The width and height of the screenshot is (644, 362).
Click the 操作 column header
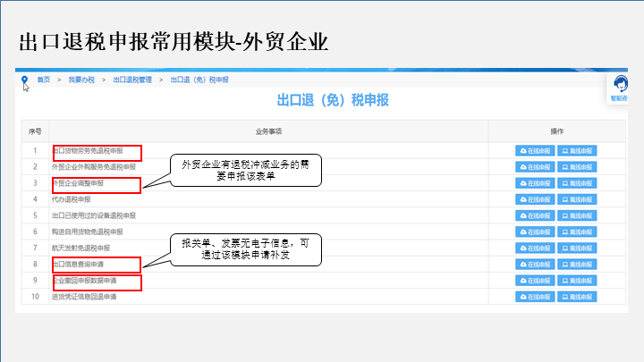[557, 131]
